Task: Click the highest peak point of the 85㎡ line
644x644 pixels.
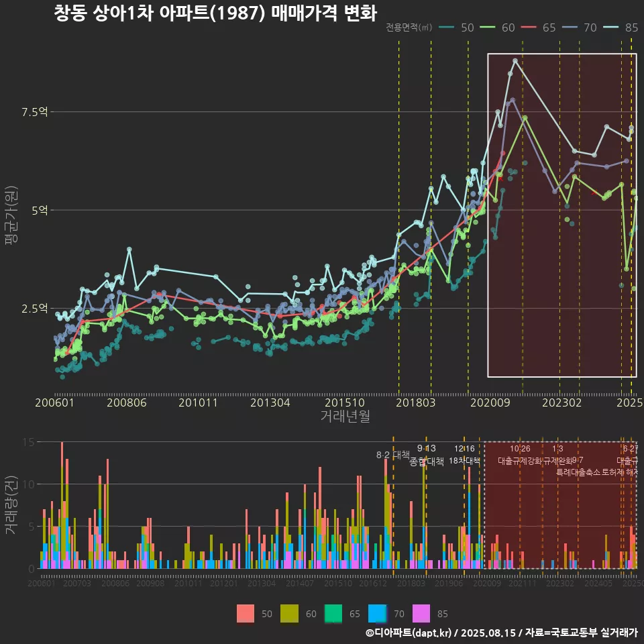Action: coord(515,61)
